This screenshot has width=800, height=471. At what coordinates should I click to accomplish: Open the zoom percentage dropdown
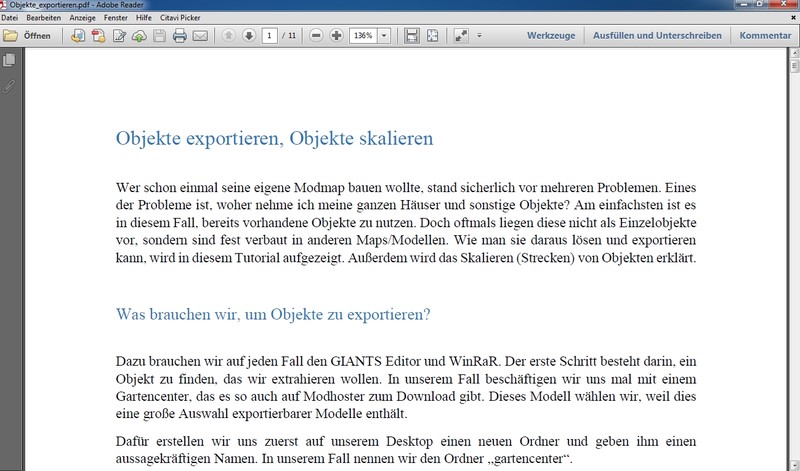coord(384,36)
